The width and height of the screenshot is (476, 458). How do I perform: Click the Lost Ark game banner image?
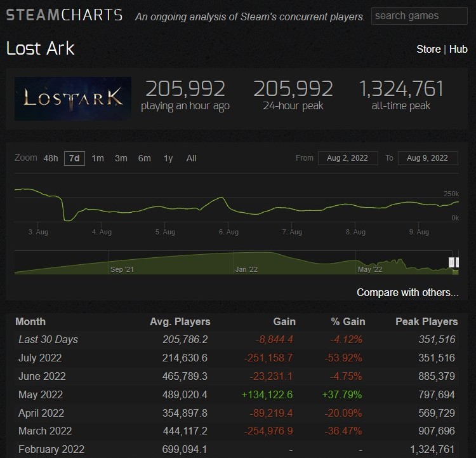coord(73,98)
